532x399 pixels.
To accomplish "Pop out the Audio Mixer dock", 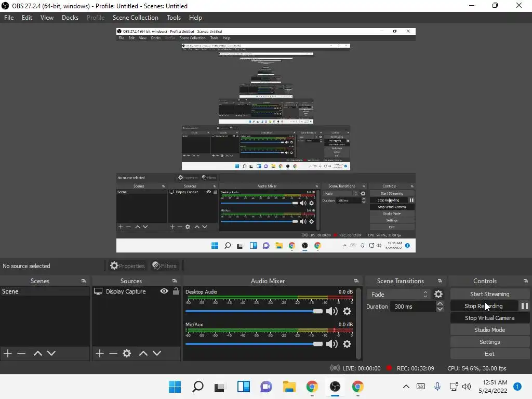I will pos(356,281).
